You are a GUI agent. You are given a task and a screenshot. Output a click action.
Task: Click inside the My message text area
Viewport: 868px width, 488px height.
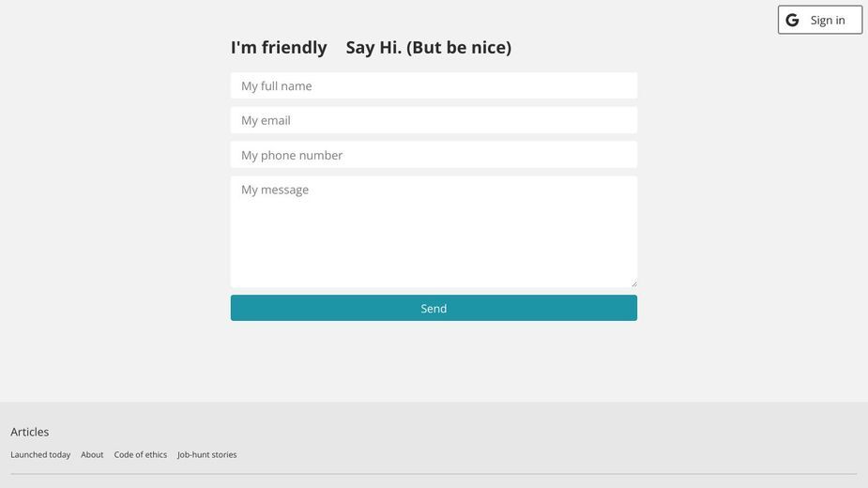434,232
